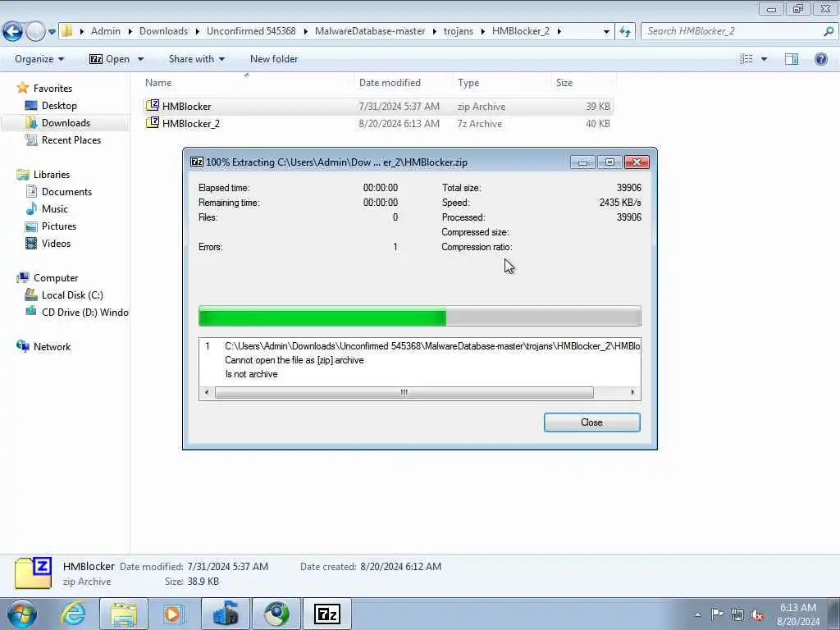Click the error list scroll-left arrow
The image size is (840, 630).
pyautogui.click(x=207, y=393)
